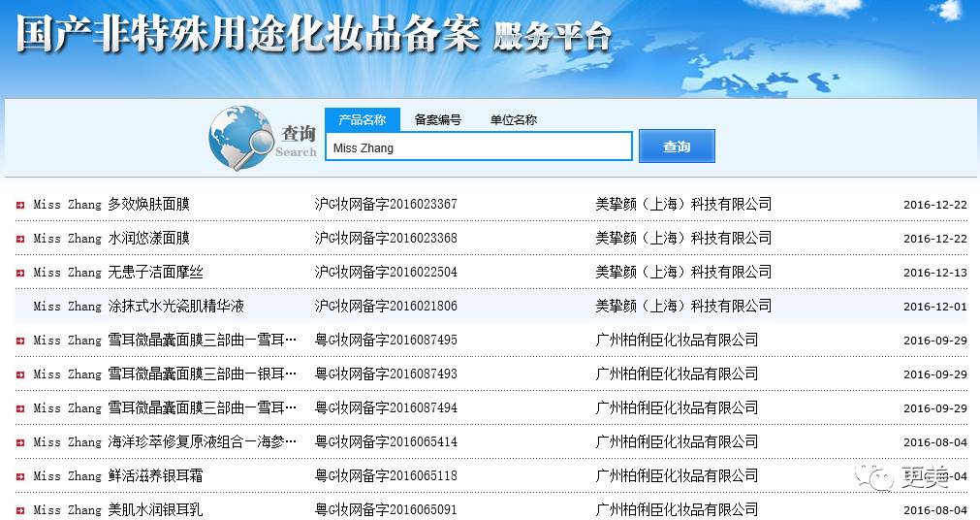Viewport: 980px width, 520px height.
Task: Open the 银耳 product link in row 2016087493
Action: click(x=165, y=374)
